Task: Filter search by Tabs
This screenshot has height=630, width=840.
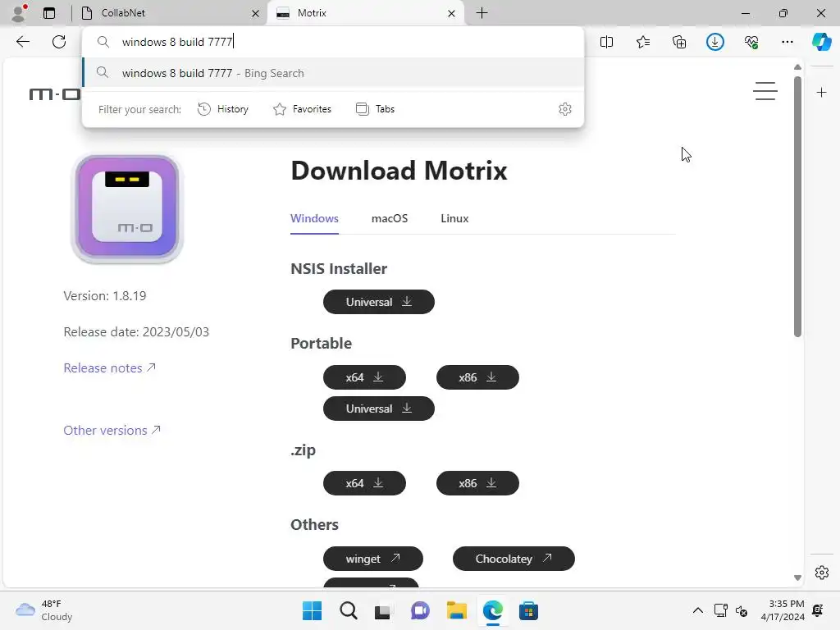Action: point(375,109)
